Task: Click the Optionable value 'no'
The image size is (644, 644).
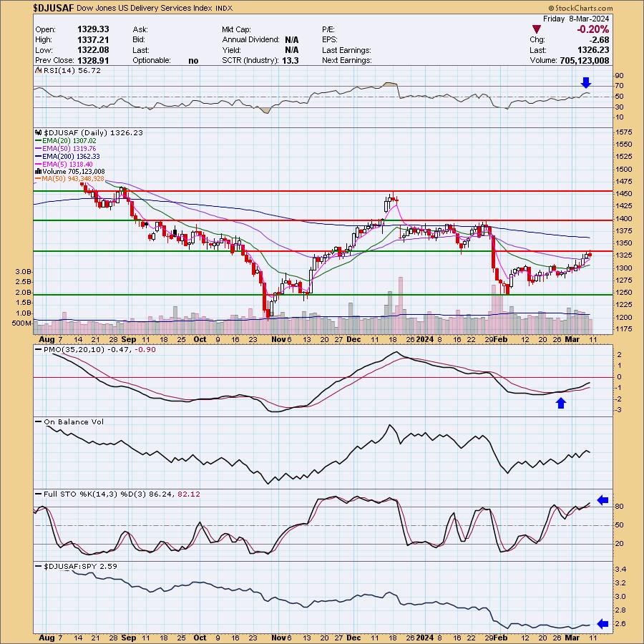Action: (x=193, y=61)
